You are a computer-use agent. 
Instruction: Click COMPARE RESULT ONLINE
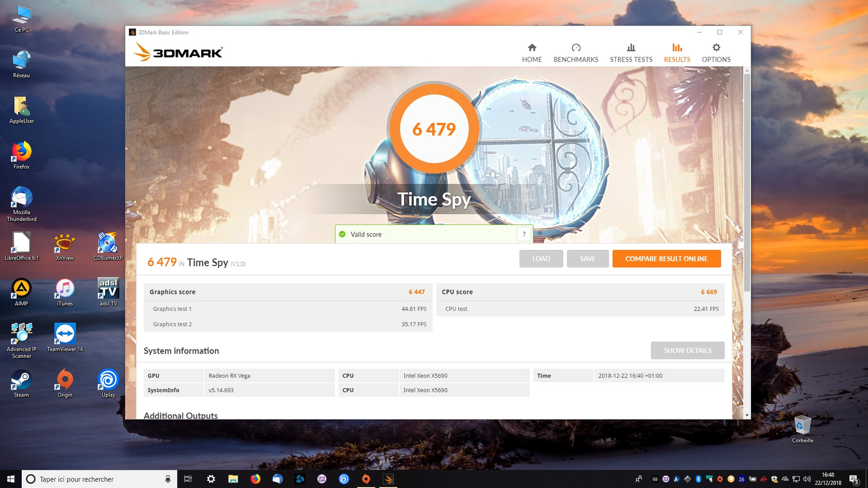point(667,259)
